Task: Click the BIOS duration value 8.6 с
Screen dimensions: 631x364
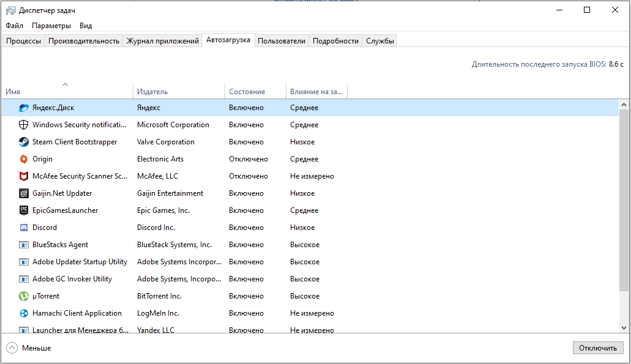Action: 616,64
